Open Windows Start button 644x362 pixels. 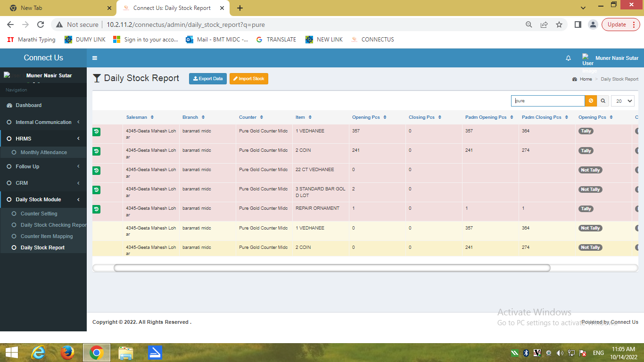pos(12,353)
